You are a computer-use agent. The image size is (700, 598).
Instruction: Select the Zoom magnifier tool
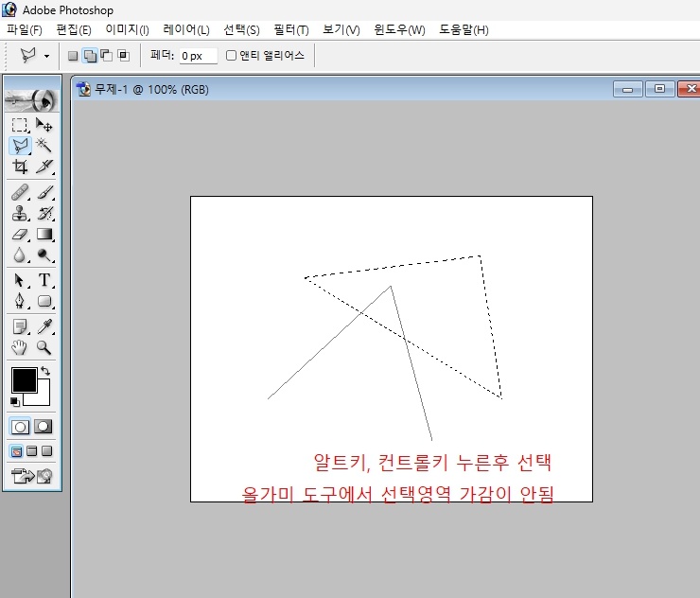(44, 347)
